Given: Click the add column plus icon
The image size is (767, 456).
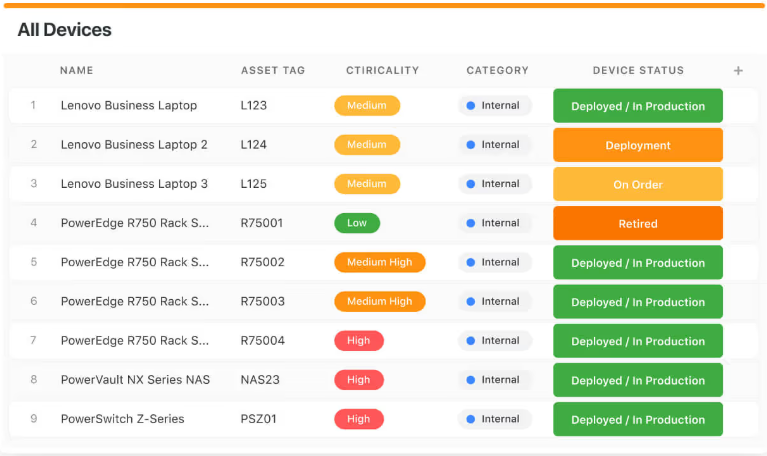Looking at the screenshot, I should pyautogui.click(x=738, y=71).
